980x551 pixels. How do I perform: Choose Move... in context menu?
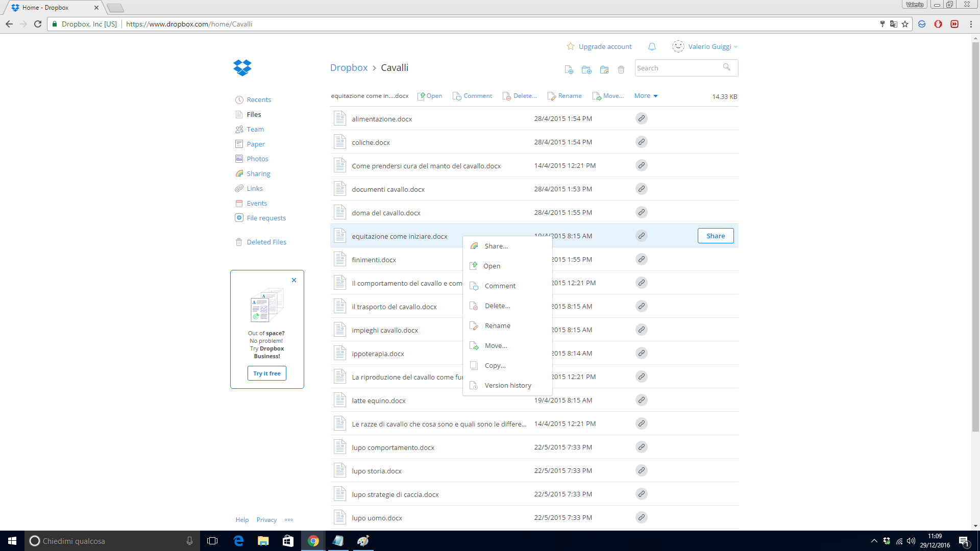pos(507,345)
